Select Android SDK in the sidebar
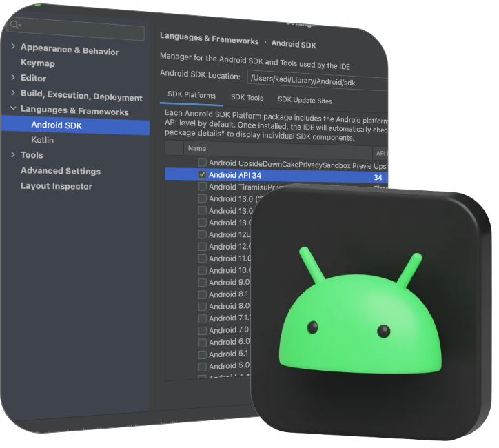 75,125
